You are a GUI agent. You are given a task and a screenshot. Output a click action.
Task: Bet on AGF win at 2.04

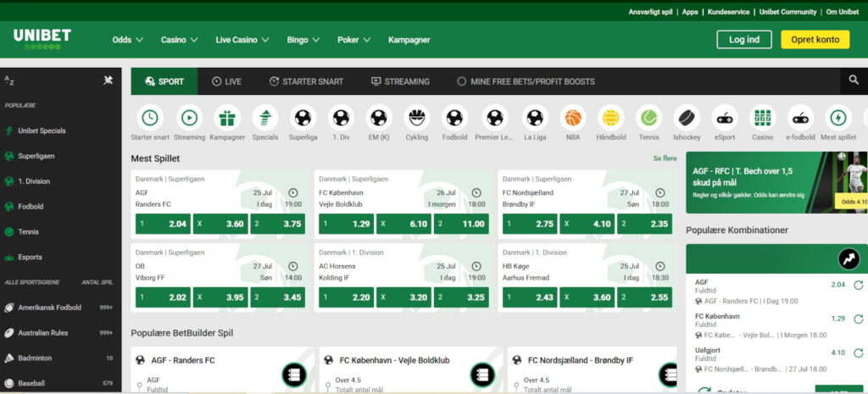[x=163, y=225]
